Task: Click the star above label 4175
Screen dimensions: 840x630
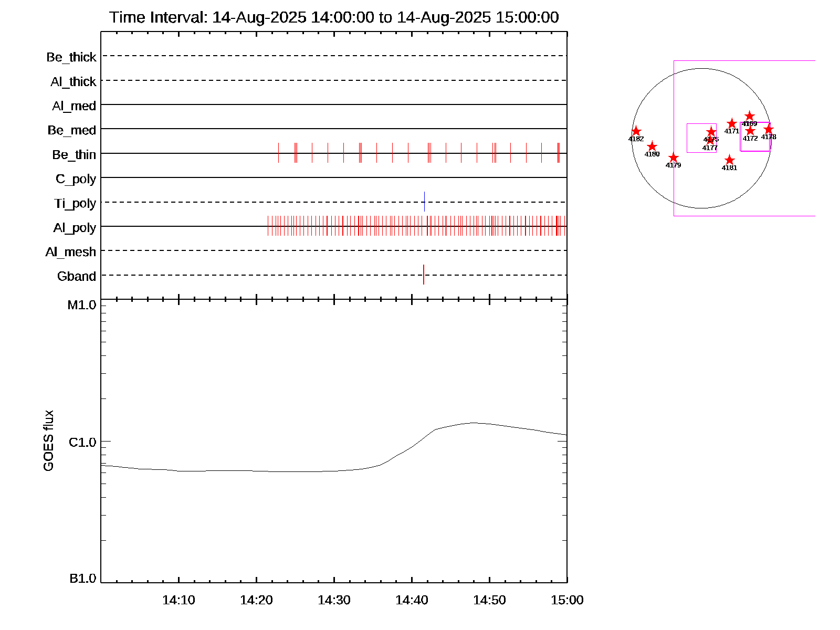Action: pyautogui.click(x=711, y=131)
